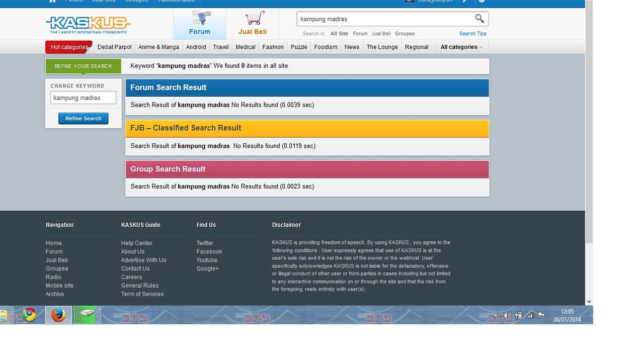This screenshot has height=362, width=644.
Task: Open the footer Forum link
Action: (x=54, y=252)
